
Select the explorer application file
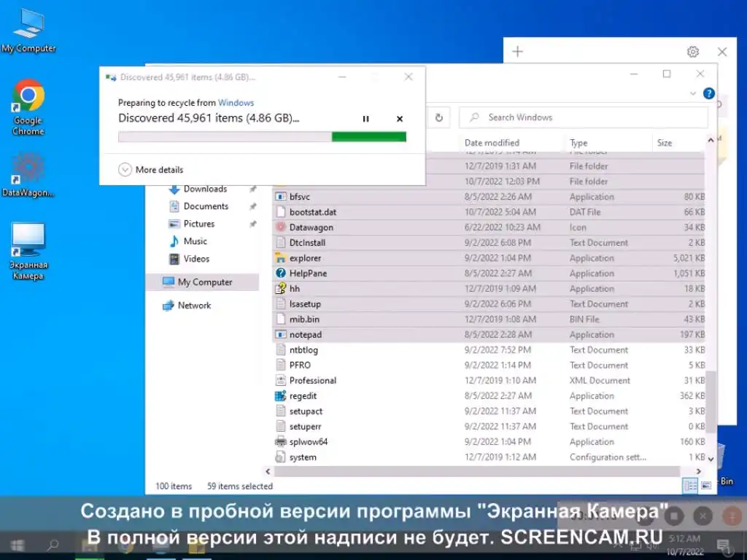tap(489, 258)
